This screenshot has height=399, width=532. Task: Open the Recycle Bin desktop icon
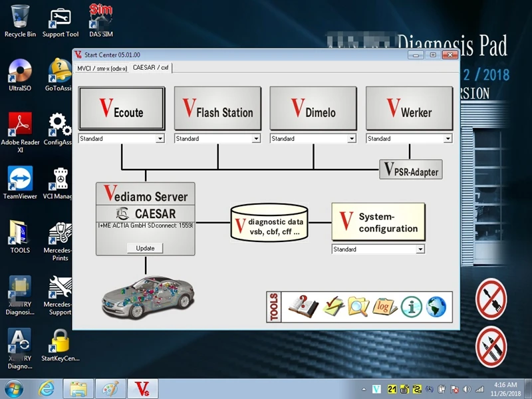click(20, 21)
